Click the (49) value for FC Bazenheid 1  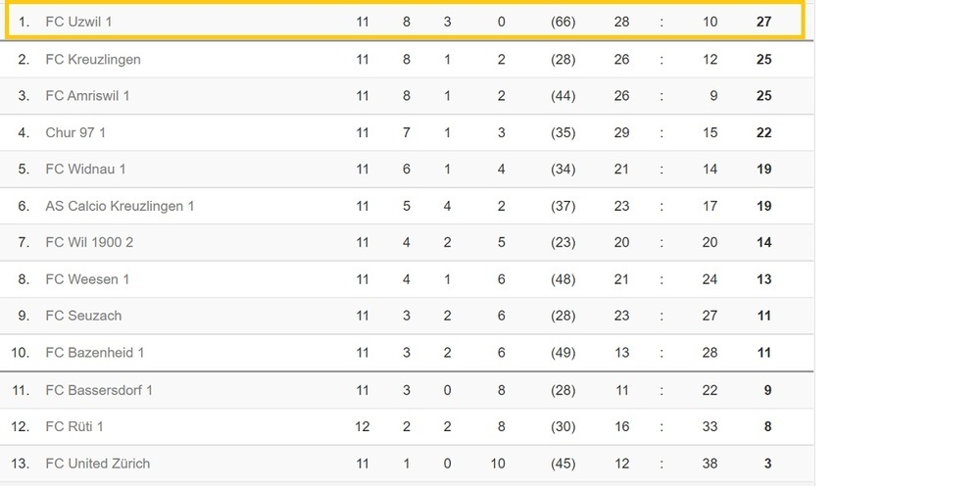click(x=563, y=353)
